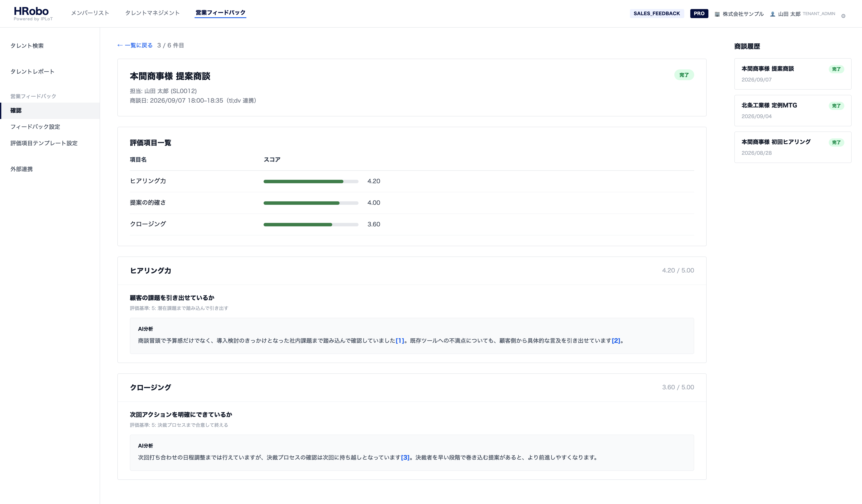Click citation link [3] in closing analysis
This screenshot has width=862, height=504.
(x=405, y=457)
